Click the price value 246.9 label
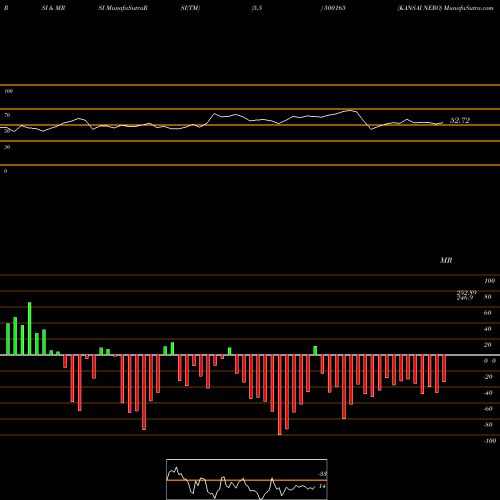The image size is (500, 500). point(465,298)
